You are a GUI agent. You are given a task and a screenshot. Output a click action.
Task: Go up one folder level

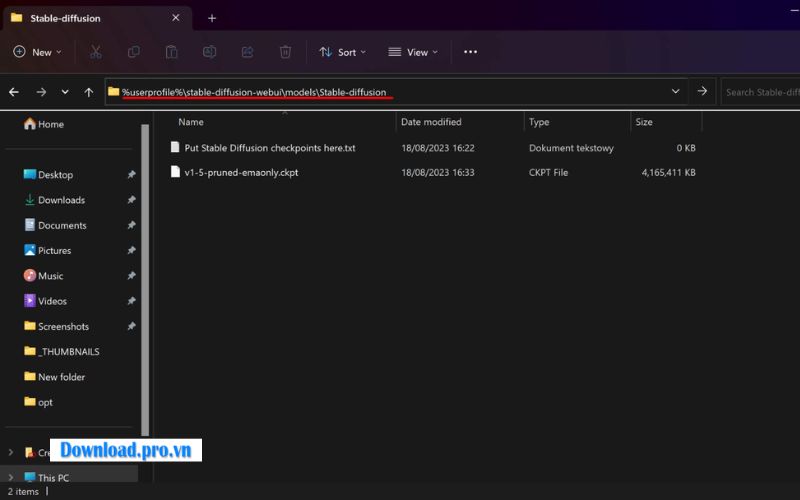[89, 92]
